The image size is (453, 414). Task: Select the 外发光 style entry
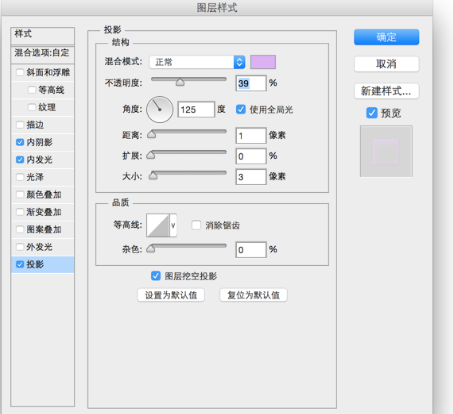point(43,247)
